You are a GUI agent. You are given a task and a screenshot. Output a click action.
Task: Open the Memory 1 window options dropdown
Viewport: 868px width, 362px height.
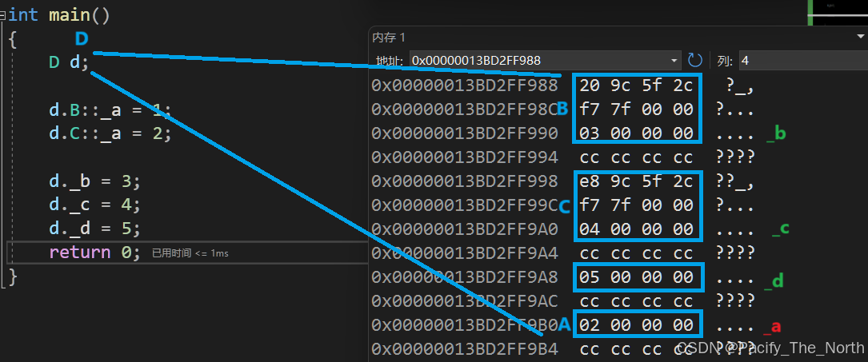pyautogui.click(x=860, y=37)
